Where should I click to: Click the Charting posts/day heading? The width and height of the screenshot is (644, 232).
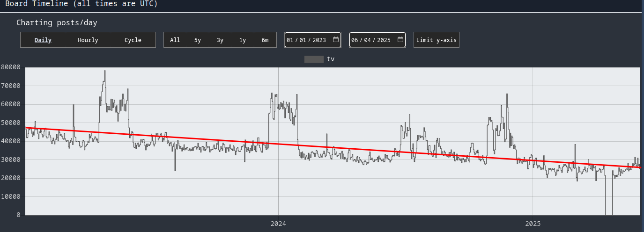coord(57,23)
